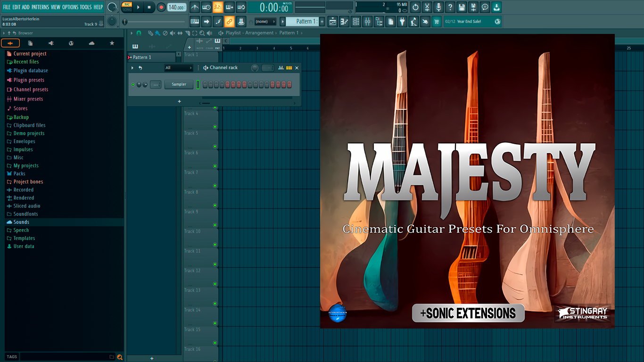Select the playlist mute tool
The image size is (644, 362).
coord(172,33)
